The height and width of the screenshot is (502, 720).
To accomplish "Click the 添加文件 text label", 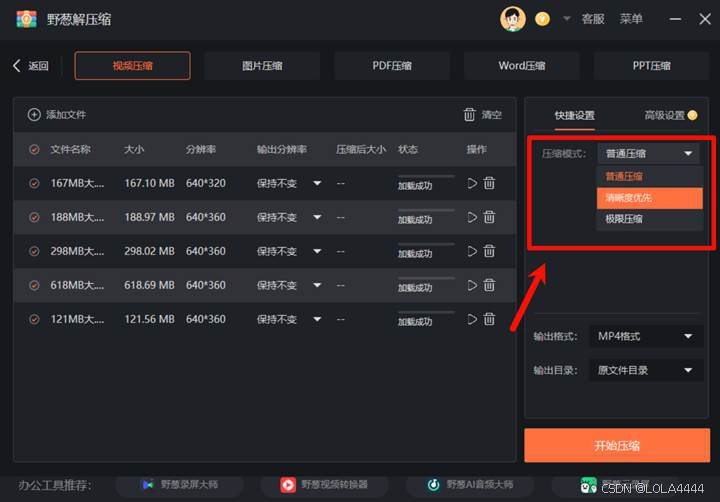I will [66, 114].
